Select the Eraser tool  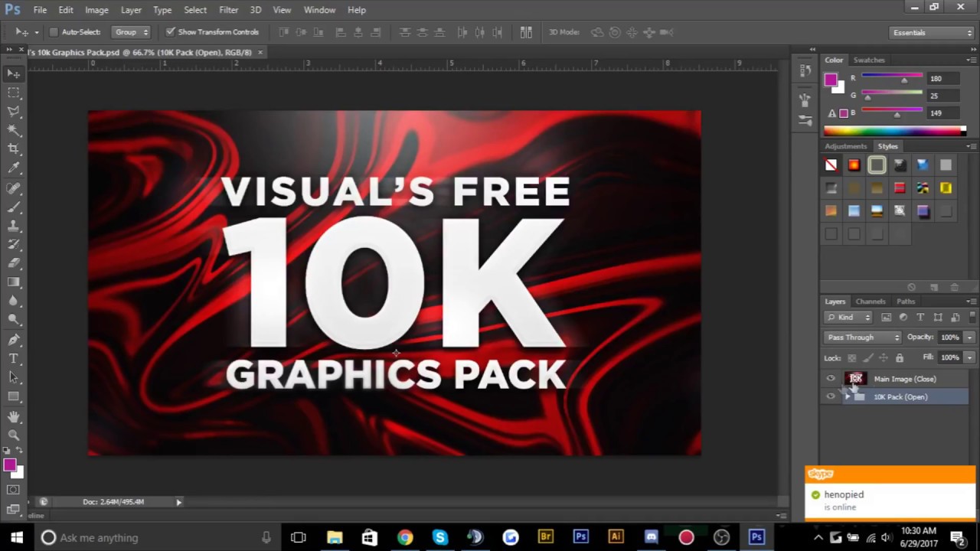(x=14, y=264)
